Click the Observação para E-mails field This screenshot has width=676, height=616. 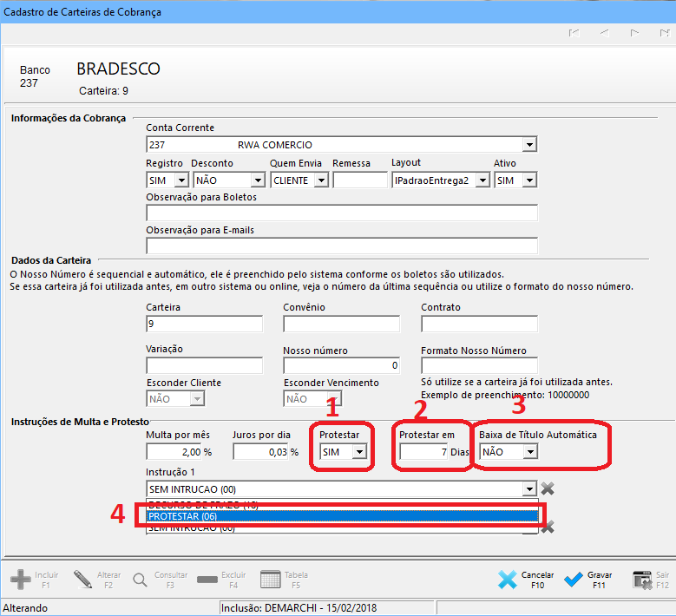pos(342,246)
